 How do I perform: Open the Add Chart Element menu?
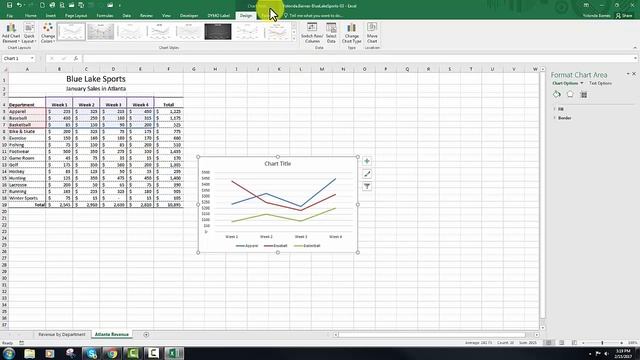coord(11,33)
